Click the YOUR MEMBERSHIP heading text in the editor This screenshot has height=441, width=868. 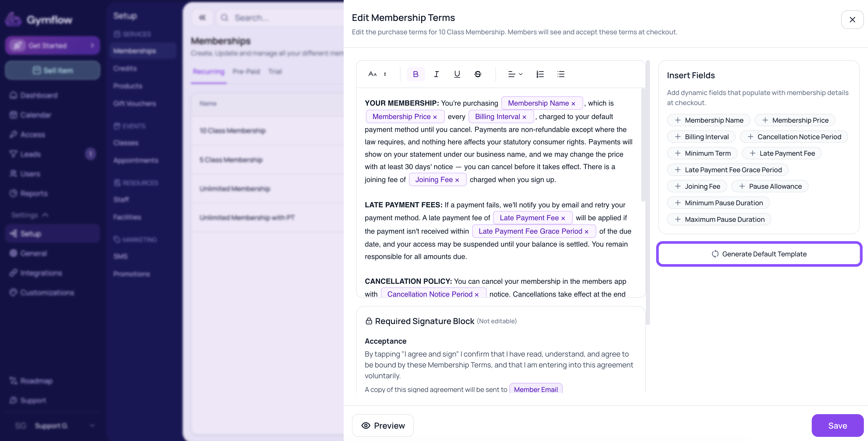(x=402, y=103)
